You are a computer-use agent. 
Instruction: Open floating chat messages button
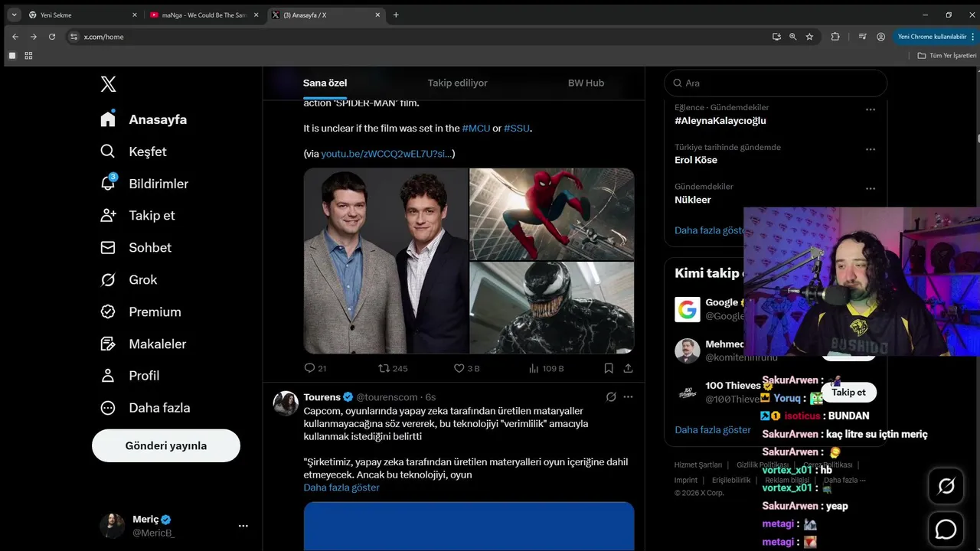pos(946,530)
